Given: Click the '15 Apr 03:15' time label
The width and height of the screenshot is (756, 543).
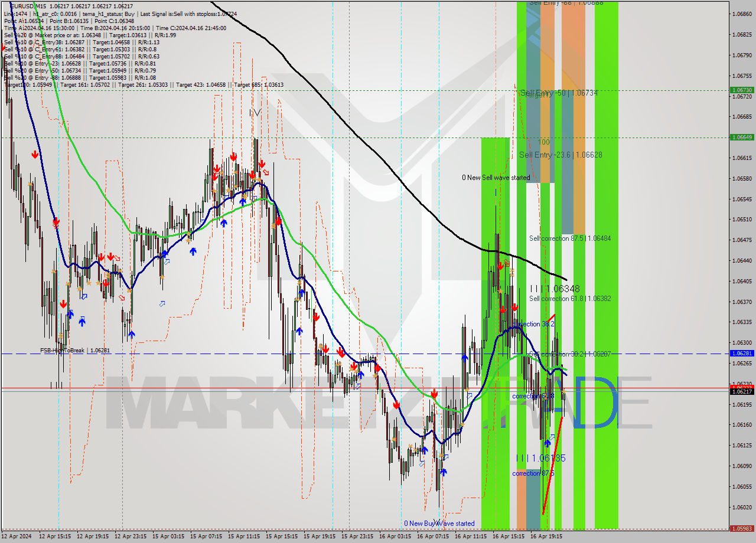Looking at the screenshot, I should coord(168,537).
